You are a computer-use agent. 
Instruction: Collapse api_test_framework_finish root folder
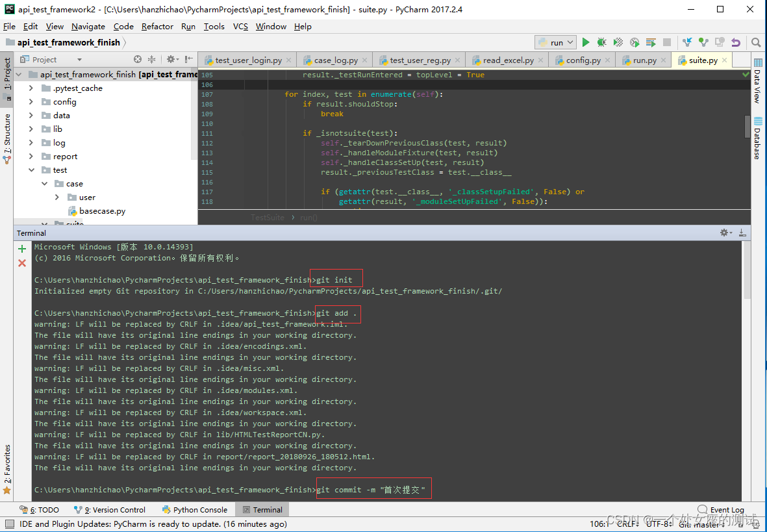click(19, 75)
